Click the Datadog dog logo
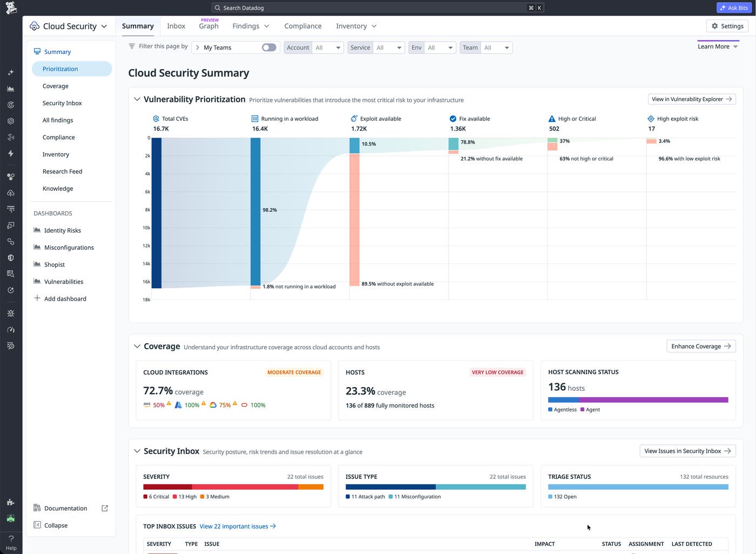The image size is (756, 554). (x=11, y=8)
